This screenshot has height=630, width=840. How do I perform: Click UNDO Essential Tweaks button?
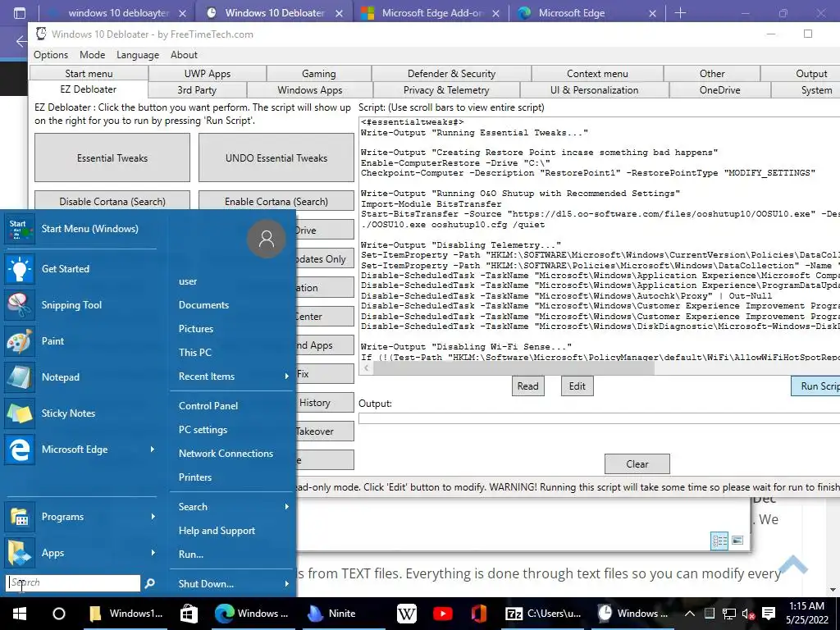pyautogui.click(x=276, y=158)
